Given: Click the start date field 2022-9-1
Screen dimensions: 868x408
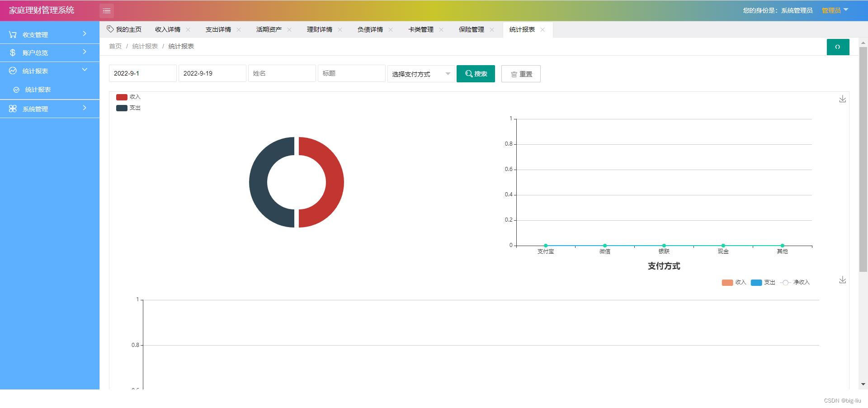Looking at the screenshot, I should 143,73.
